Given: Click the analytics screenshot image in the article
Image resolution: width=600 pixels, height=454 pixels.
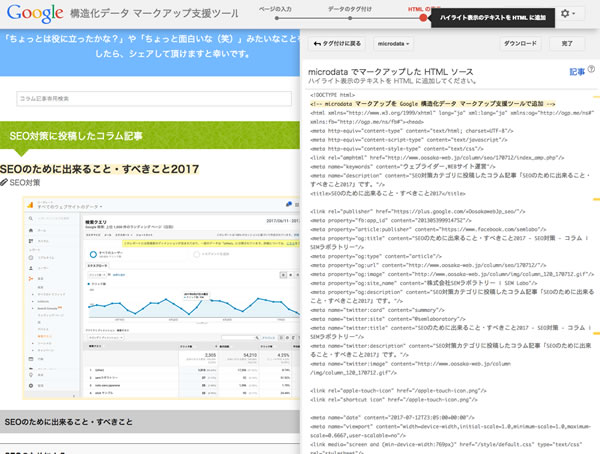Looking at the screenshot, I should [x=161, y=299].
